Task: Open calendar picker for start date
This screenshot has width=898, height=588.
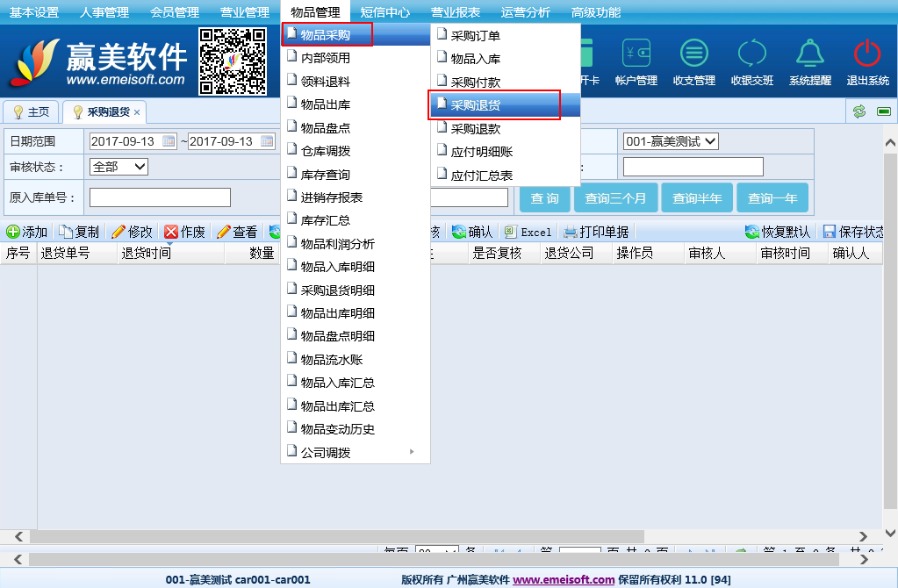Action: point(169,141)
